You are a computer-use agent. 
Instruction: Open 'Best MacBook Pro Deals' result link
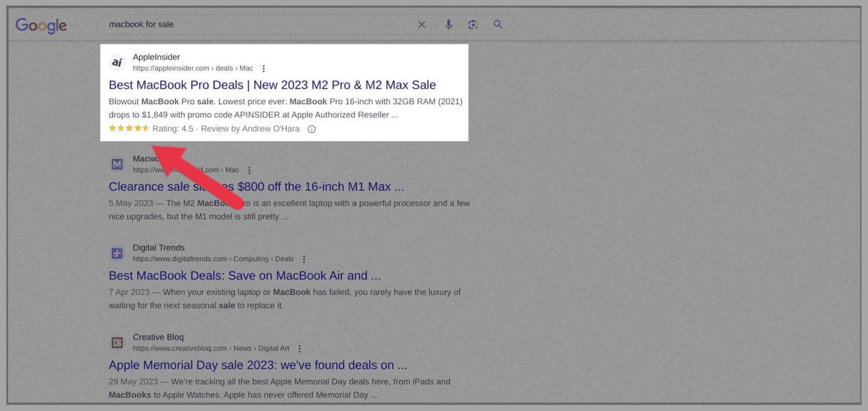click(x=272, y=85)
